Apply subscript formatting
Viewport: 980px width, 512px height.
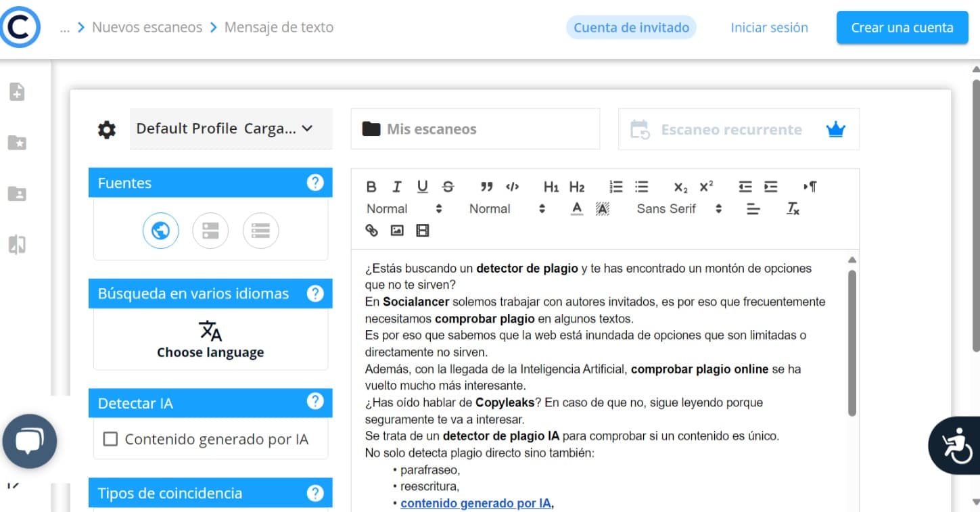click(x=680, y=187)
